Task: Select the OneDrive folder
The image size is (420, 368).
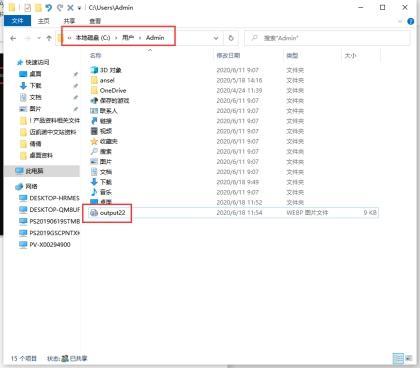Action: pos(113,90)
